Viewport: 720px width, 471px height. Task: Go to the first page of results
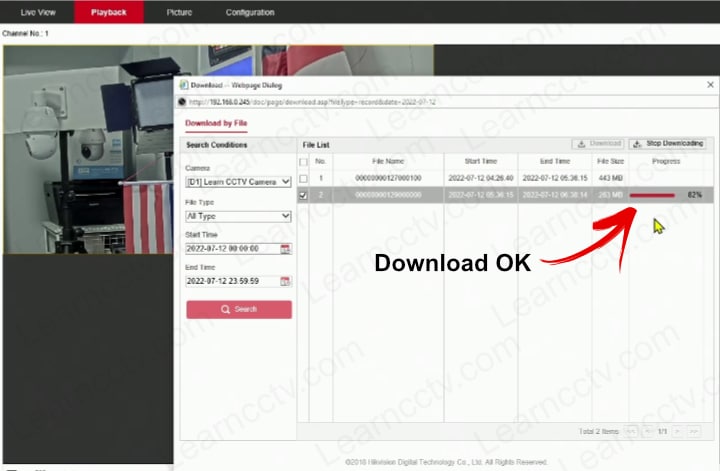coord(631,431)
